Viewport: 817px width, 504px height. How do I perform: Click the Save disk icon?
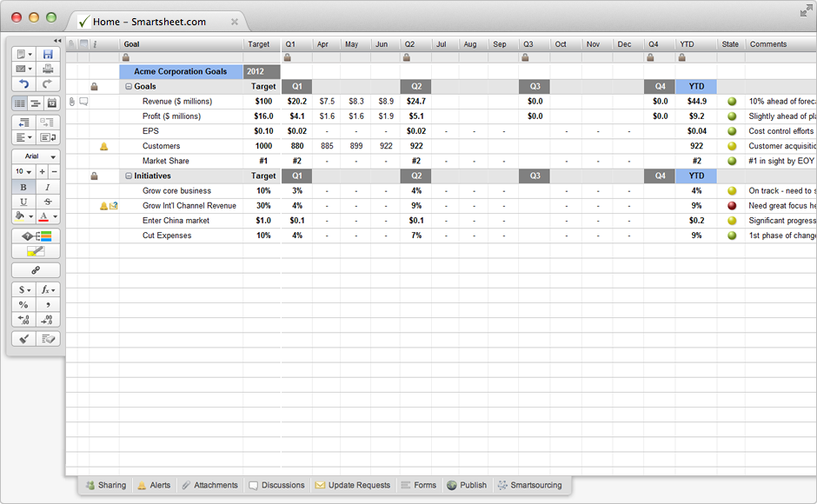48,54
